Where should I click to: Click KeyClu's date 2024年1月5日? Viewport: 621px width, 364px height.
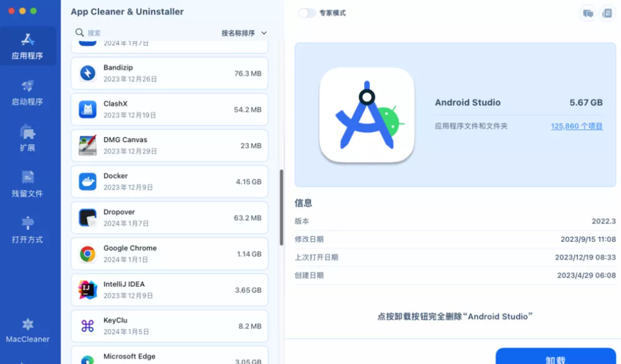126,332
